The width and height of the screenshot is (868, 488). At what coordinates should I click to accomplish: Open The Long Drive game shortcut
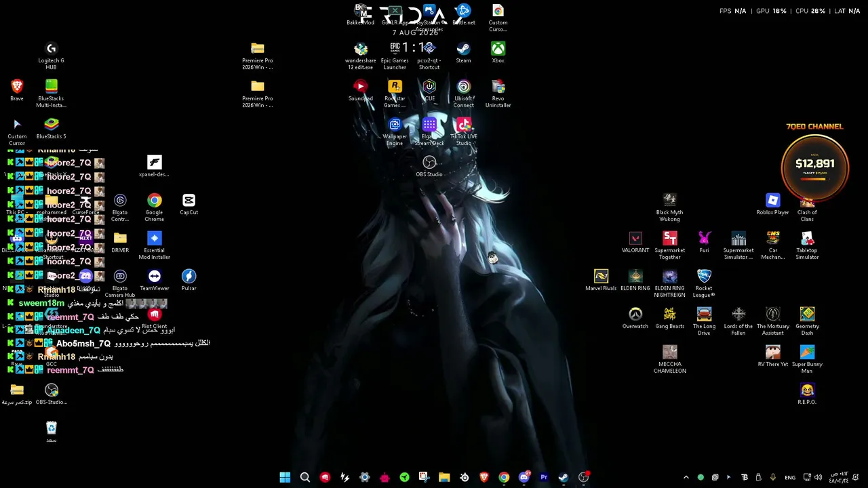pos(704,321)
